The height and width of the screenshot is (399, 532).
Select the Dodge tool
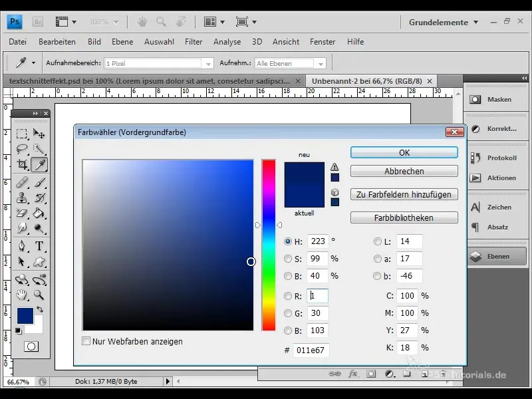click(39, 229)
